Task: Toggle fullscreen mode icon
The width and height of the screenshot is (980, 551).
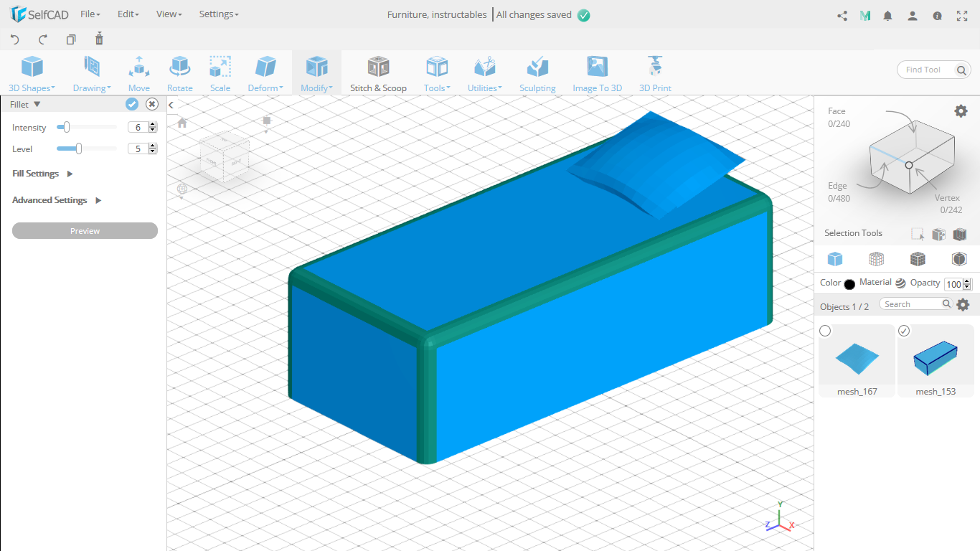Action: tap(962, 16)
